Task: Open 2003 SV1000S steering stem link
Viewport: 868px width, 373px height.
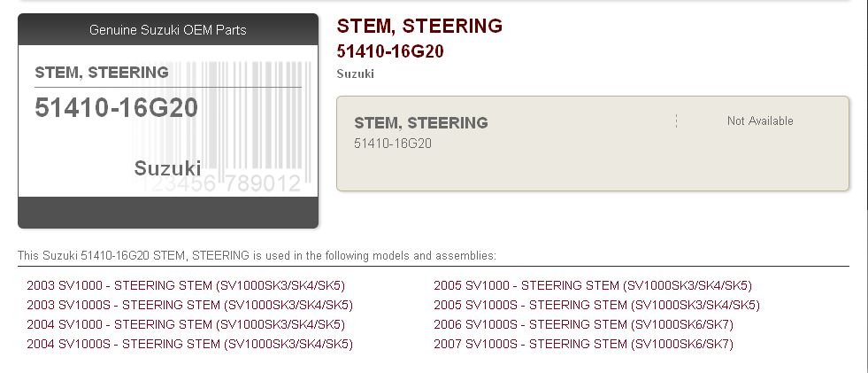Action: coord(189,305)
